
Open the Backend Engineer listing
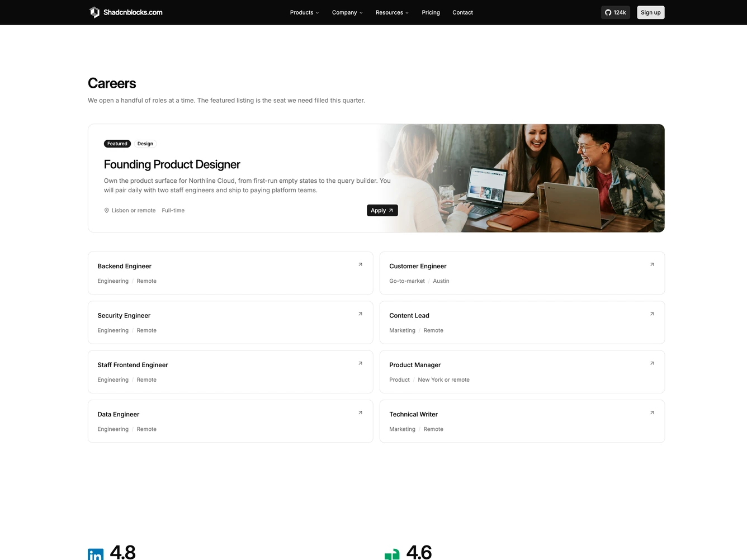coord(230,273)
